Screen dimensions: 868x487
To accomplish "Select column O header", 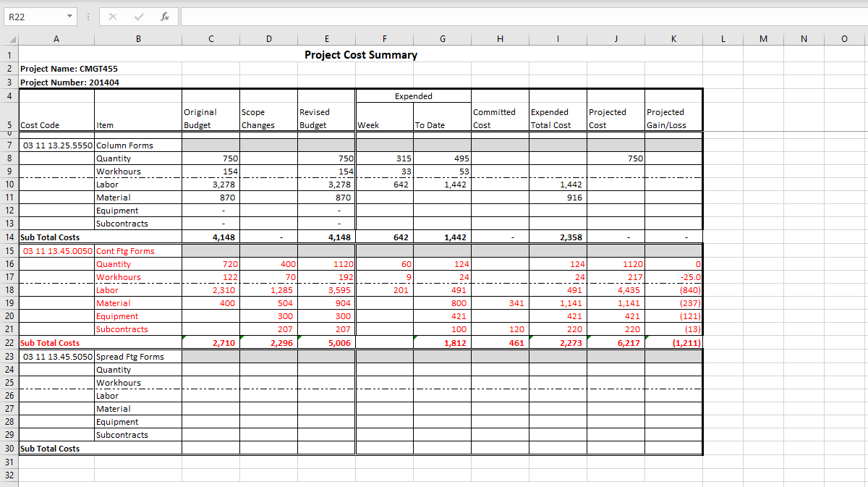I will pyautogui.click(x=844, y=40).
